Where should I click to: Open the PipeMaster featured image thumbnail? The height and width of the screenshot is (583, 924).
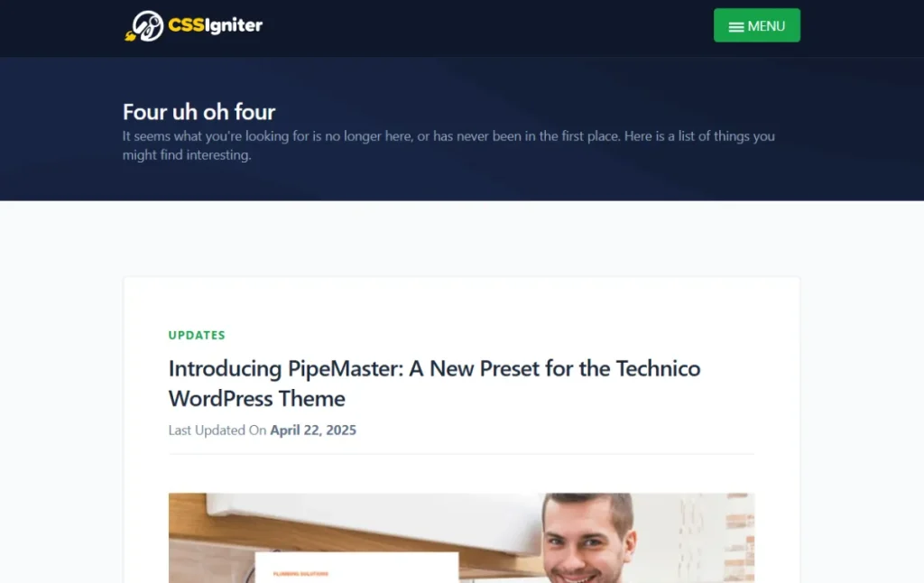[x=461, y=538]
